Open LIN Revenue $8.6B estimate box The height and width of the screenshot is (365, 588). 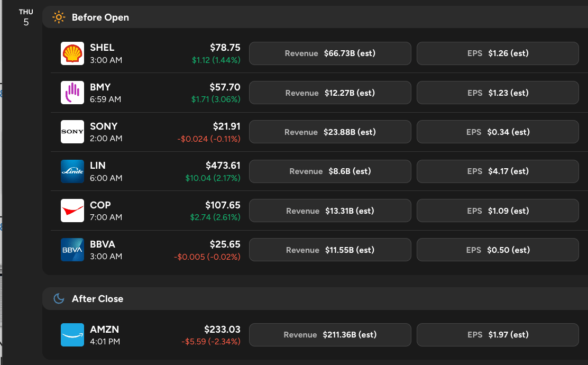pyautogui.click(x=330, y=171)
